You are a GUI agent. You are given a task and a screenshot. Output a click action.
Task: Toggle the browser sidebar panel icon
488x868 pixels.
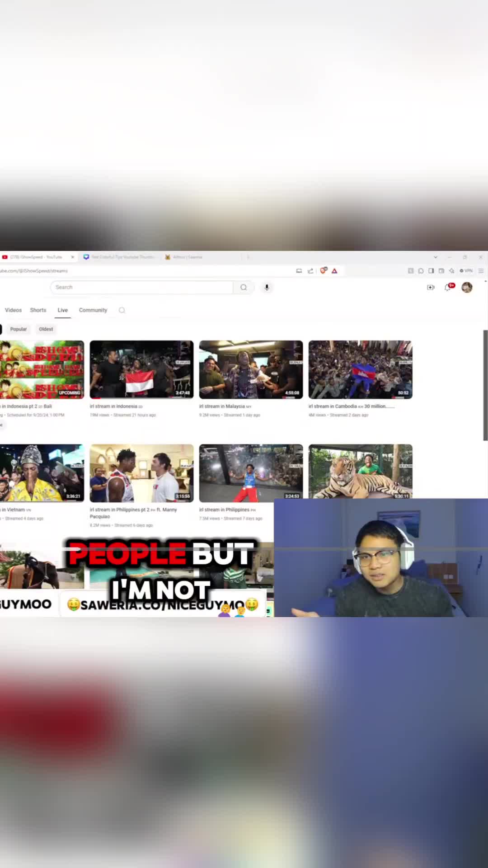(431, 271)
